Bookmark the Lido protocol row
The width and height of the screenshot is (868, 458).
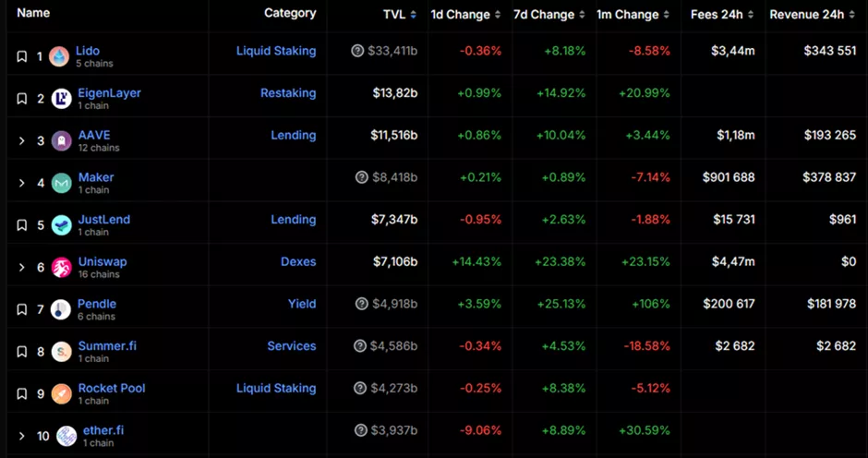tap(22, 56)
